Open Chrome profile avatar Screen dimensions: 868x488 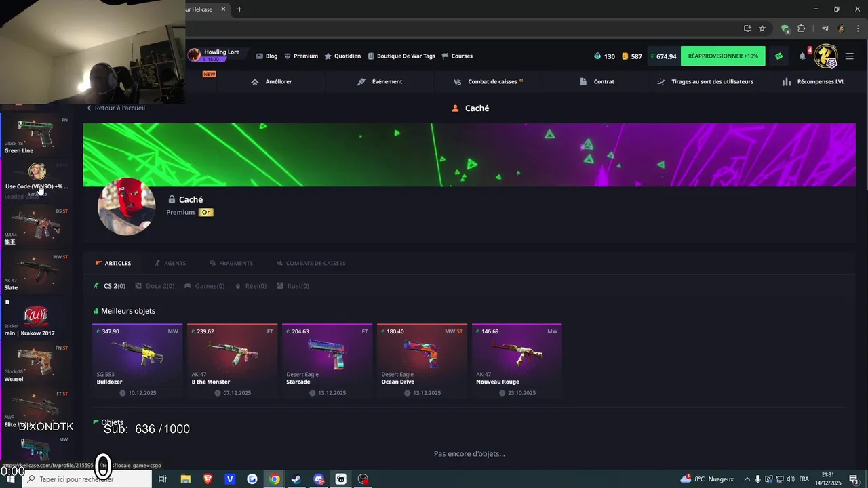(x=842, y=28)
